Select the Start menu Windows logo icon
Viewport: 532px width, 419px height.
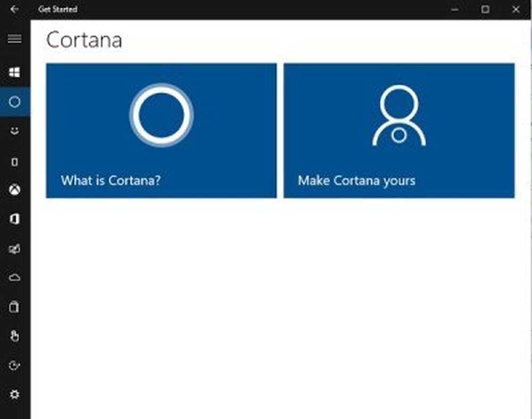tap(15, 72)
